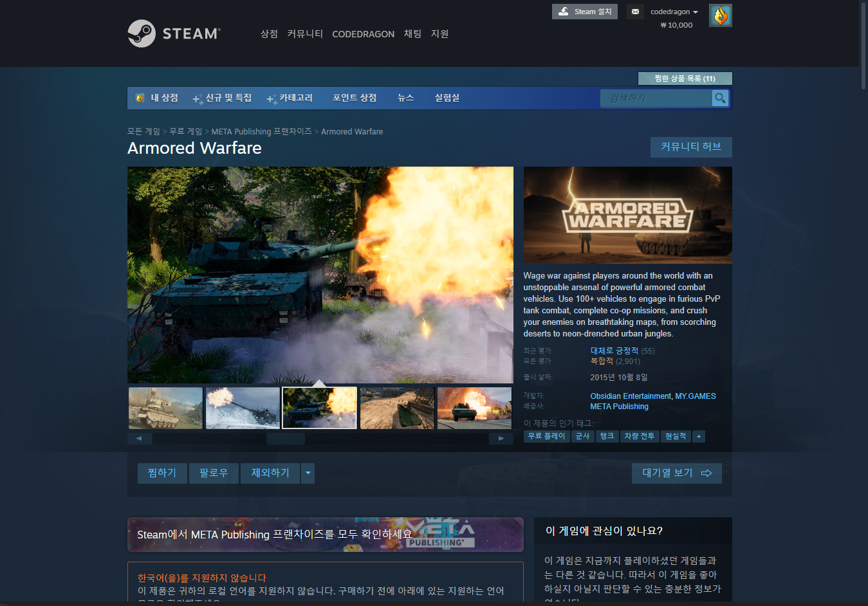Open META Publishing franchise banner
The width and height of the screenshot is (868, 606).
pos(326,535)
